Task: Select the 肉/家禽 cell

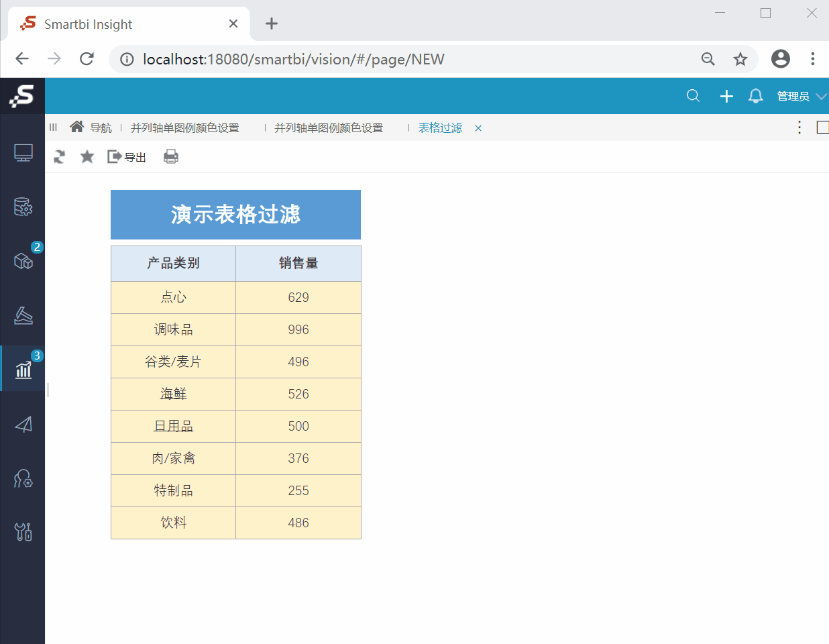Action: point(174,458)
